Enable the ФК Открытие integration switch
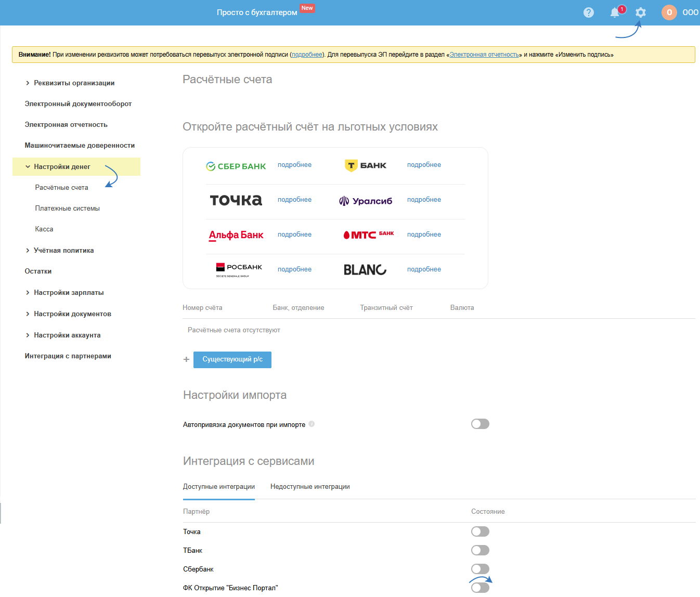 [x=480, y=588]
